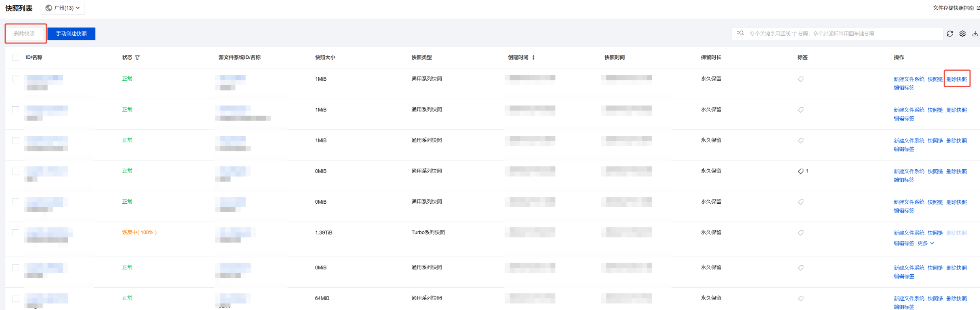Click the 恢复中( 100% ) status text
Viewport: 980px width, 310px height.
click(139, 232)
